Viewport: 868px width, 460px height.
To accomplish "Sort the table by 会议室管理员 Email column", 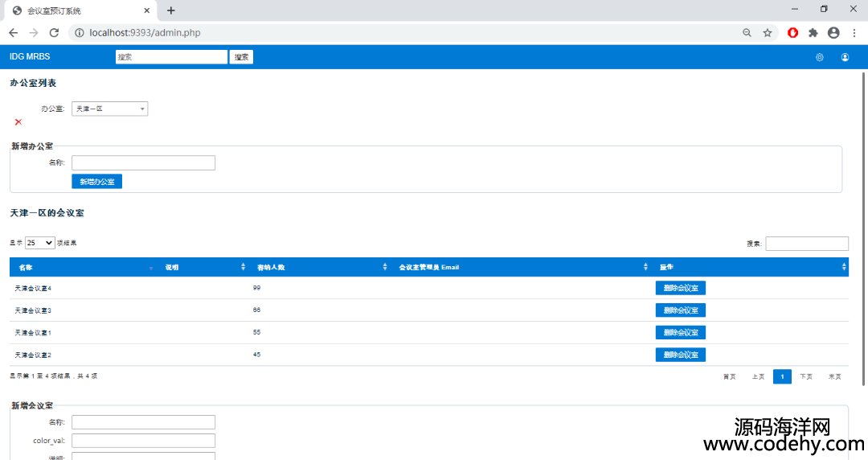I will pos(522,267).
